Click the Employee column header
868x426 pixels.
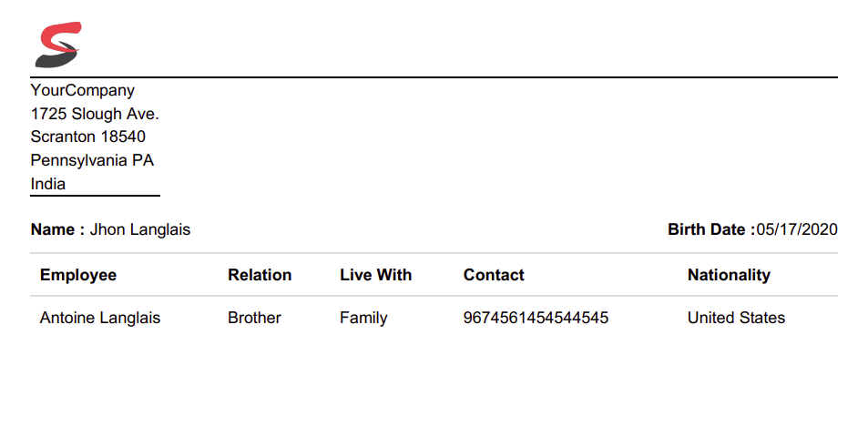[x=78, y=275]
